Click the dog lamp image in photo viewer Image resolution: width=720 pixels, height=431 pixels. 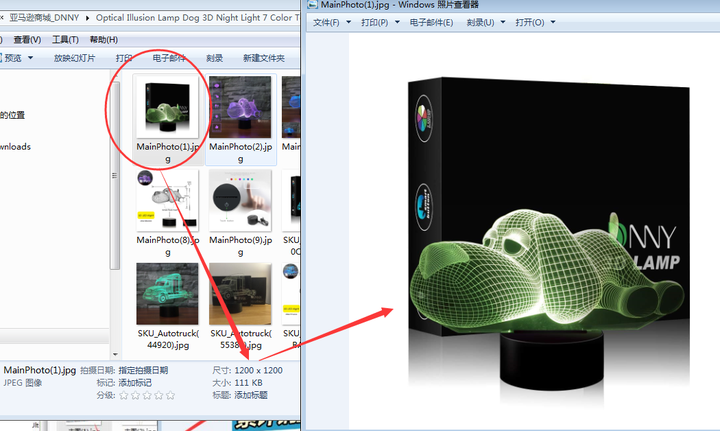click(549, 241)
